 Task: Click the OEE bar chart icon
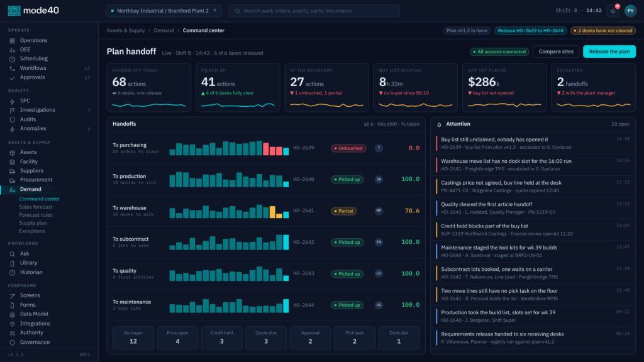[13, 50]
